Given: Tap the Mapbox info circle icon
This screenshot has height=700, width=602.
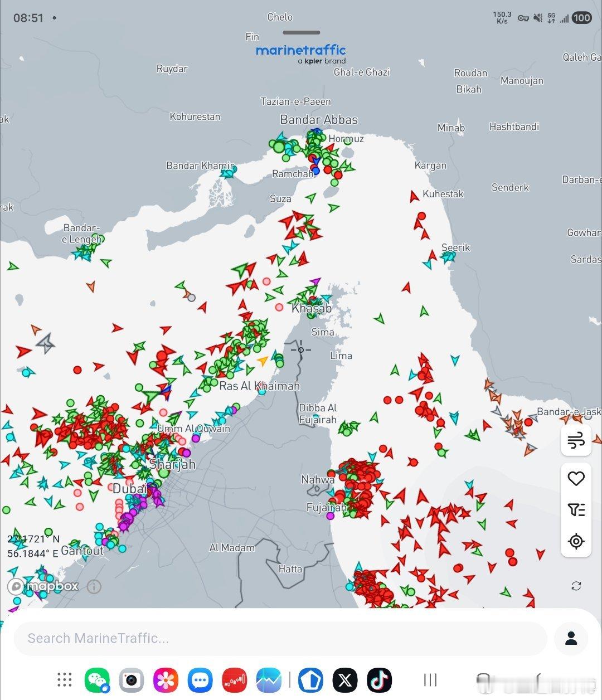Looking at the screenshot, I should [x=94, y=586].
